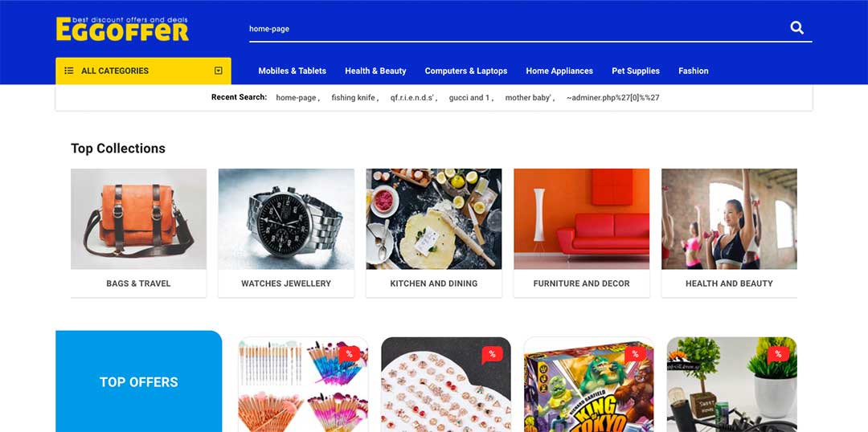Open the Health & Beauty menu item
This screenshot has height=432, width=868.
(375, 71)
